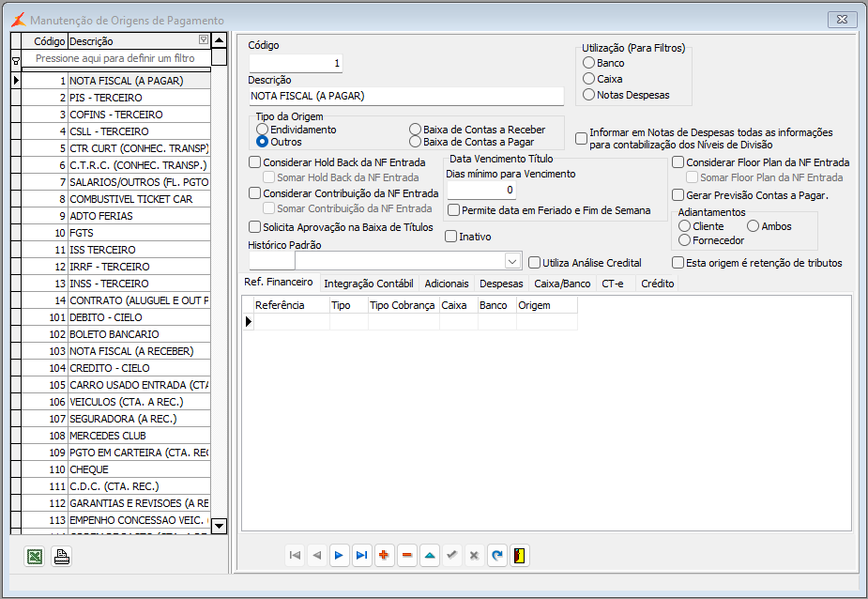This screenshot has width=868, height=599.
Task: Click the Descrição text field
Action: (x=406, y=96)
